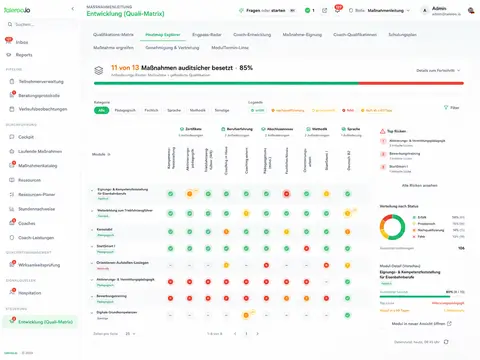Open Hospitation in the sidebar
Screen dimensions: 480x360
pyautogui.click(x=29, y=293)
